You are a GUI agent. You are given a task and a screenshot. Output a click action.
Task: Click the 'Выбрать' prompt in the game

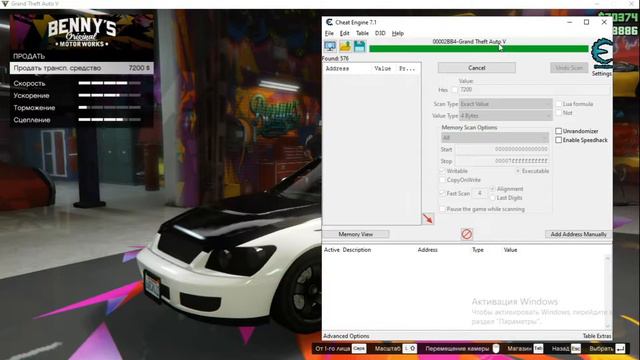tap(607, 349)
